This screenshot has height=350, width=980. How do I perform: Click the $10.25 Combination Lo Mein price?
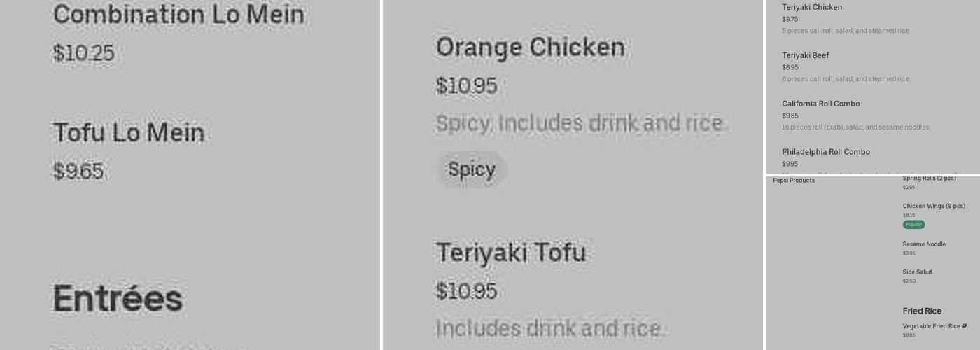point(83,53)
